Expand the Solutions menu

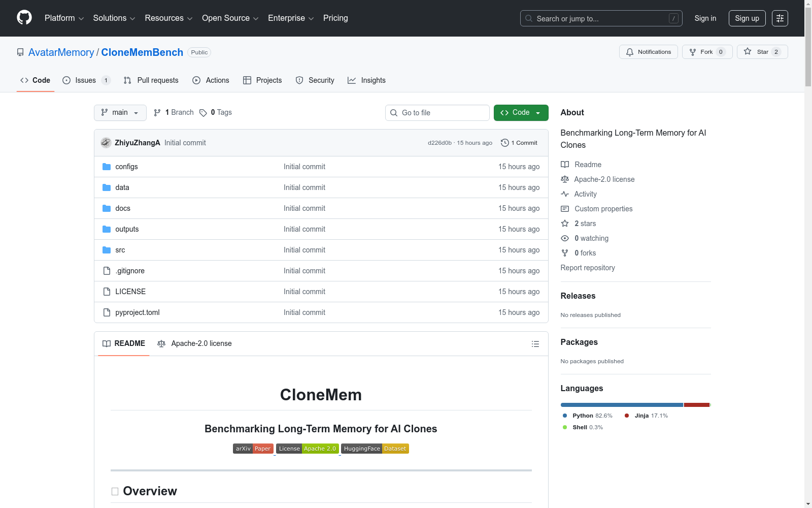(114, 18)
